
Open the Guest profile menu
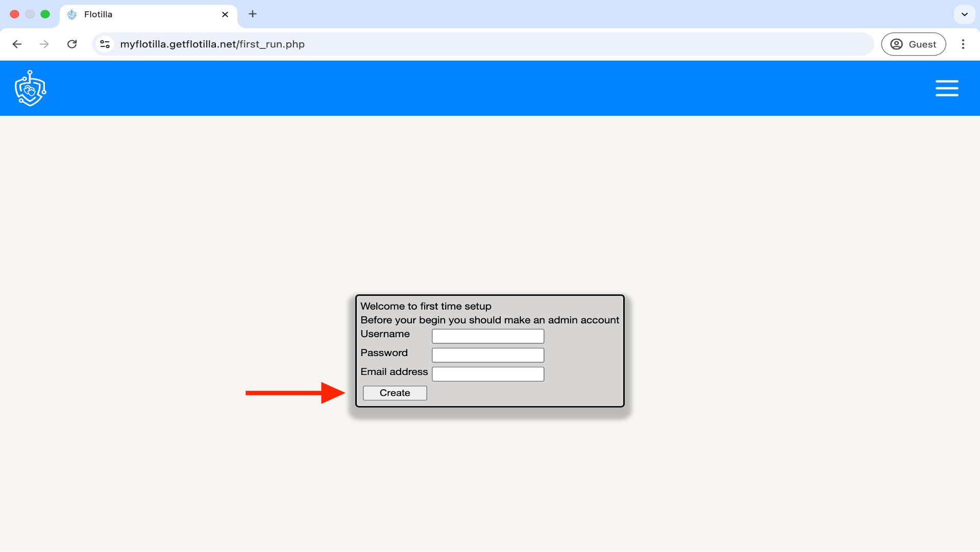[x=913, y=44]
